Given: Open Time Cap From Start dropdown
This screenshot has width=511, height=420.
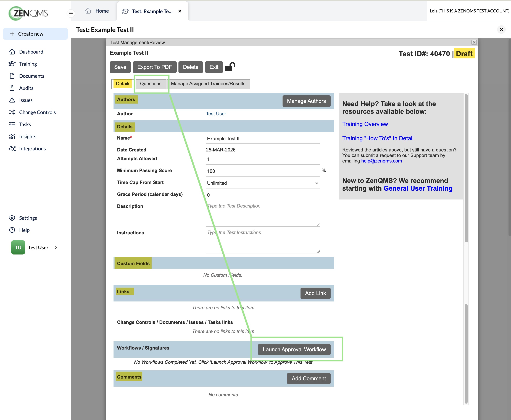Looking at the screenshot, I should tap(263, 183).
